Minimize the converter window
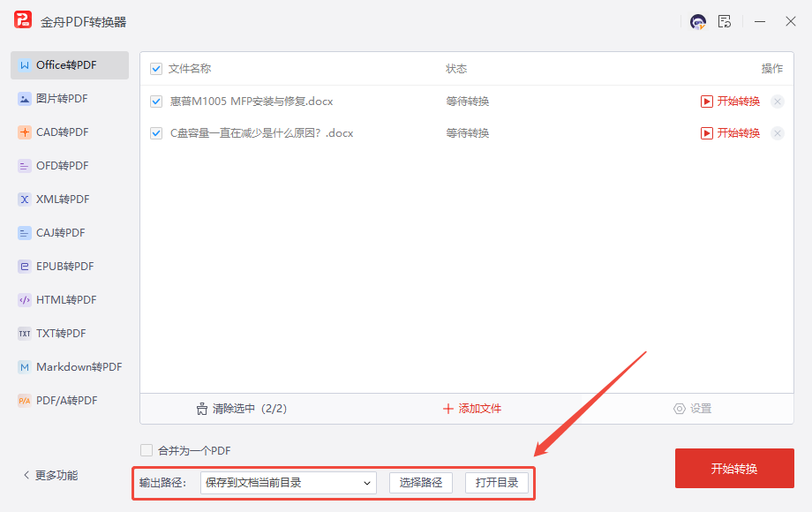Viewport: 812px width, 512px height. click(x=760, y=22)
